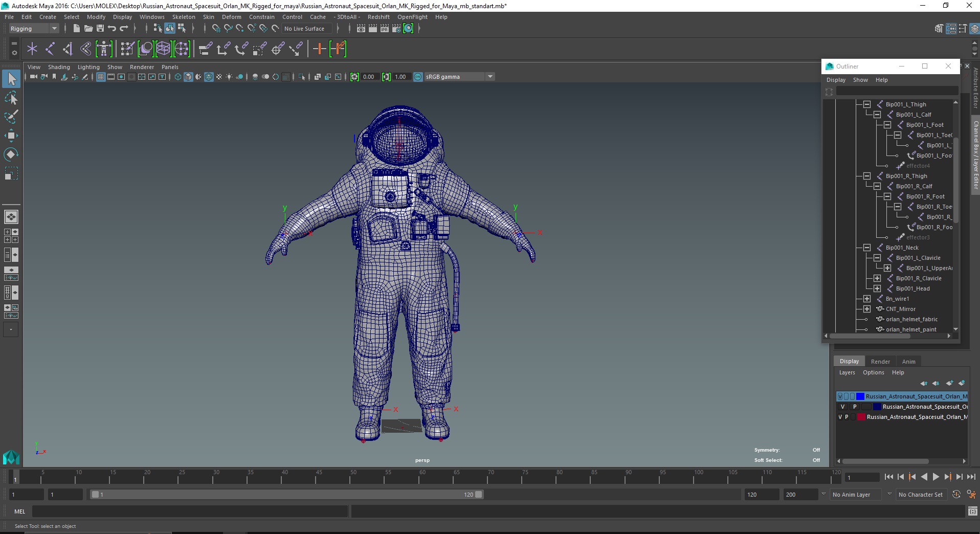
Task: Expand the Bip001_Head node in Outliner
Action: click(877, 288)
